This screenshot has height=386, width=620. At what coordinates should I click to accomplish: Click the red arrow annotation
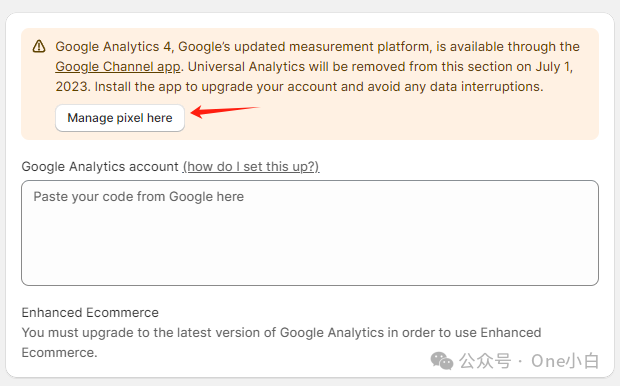tap(225, 111)
